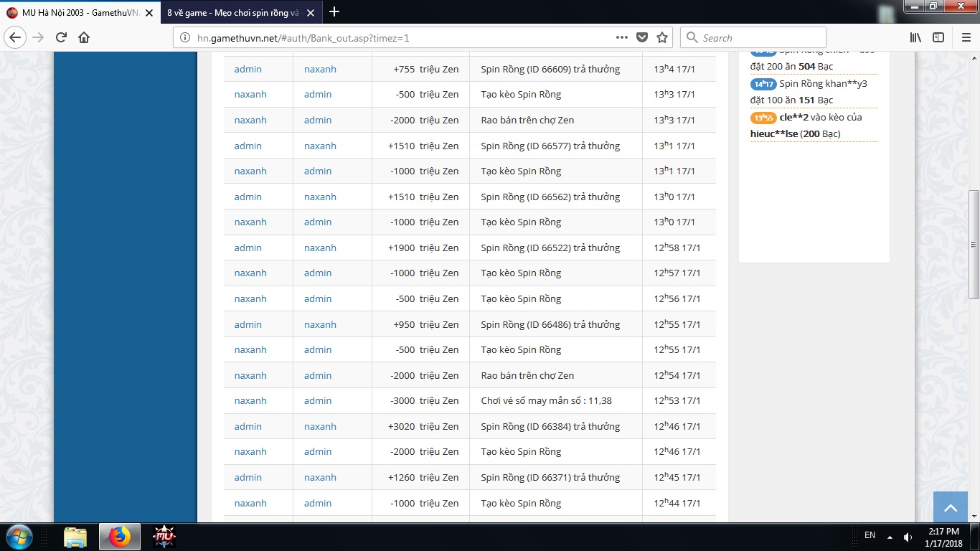This screenshot has height=551, width=980.
Task: Go back to the previous page
Action: [16, 37]
